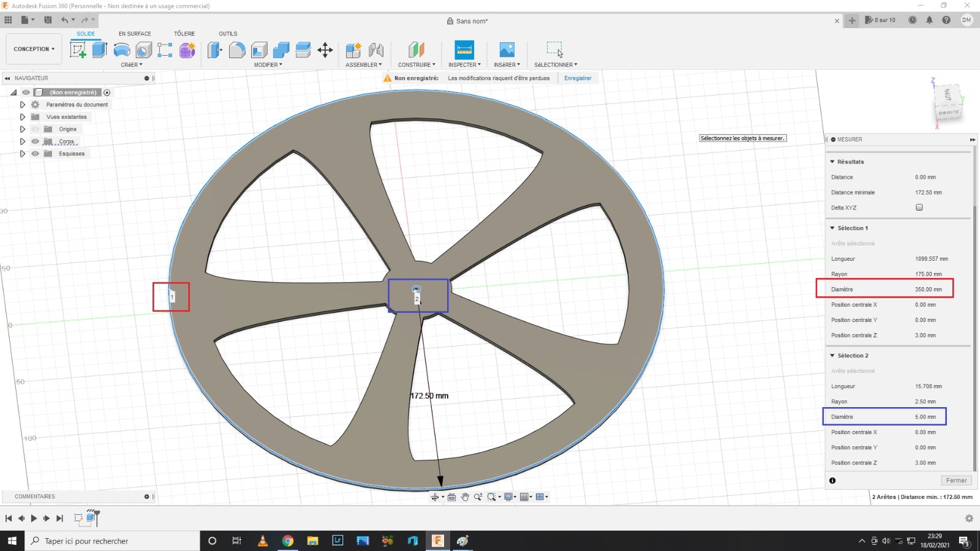Open the Measure tool in Inspecter

tap(464, 50)
